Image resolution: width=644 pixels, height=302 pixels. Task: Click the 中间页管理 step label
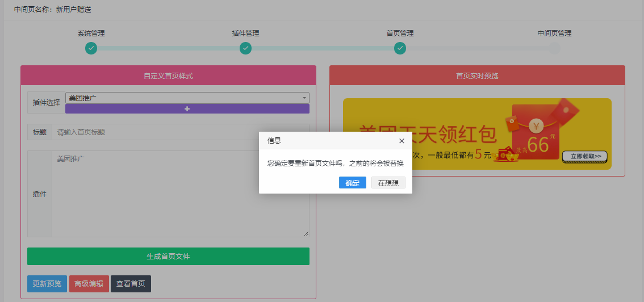point(554,33)
